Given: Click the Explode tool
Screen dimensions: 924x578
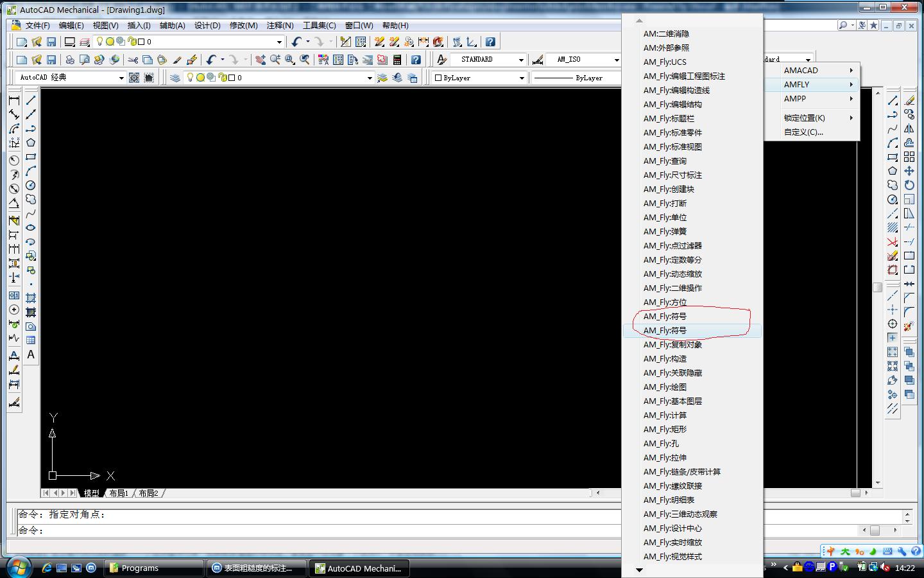Looking at the screenshot, I should [x=908, y=327].
